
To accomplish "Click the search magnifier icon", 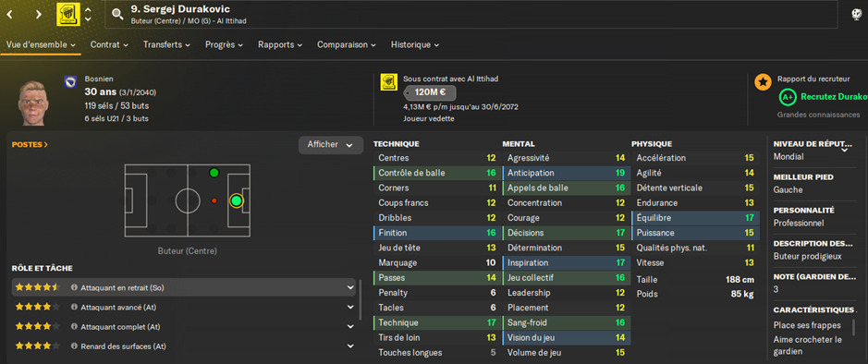I will pos(117,14).
